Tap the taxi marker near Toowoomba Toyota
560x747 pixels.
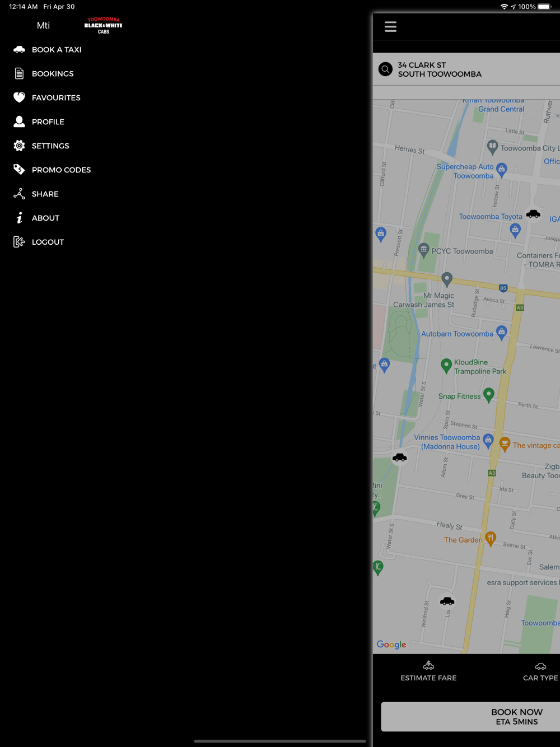[x=533, y=214]
